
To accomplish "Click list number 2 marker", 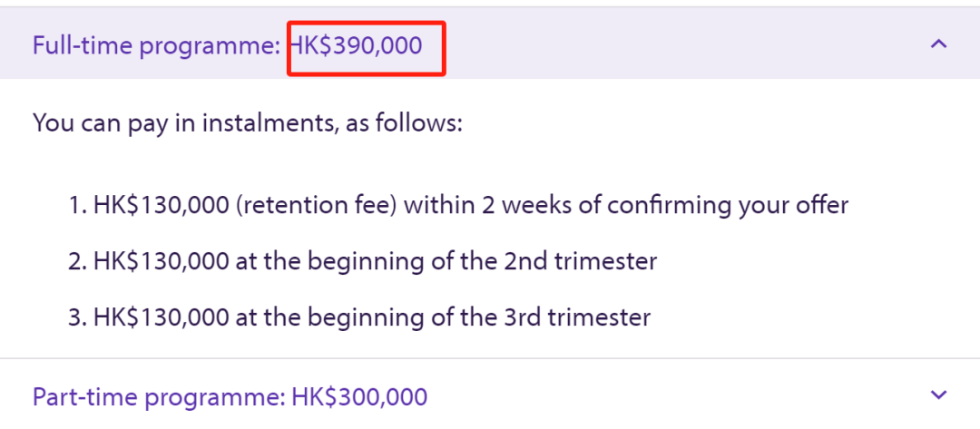I will [77, 261].
